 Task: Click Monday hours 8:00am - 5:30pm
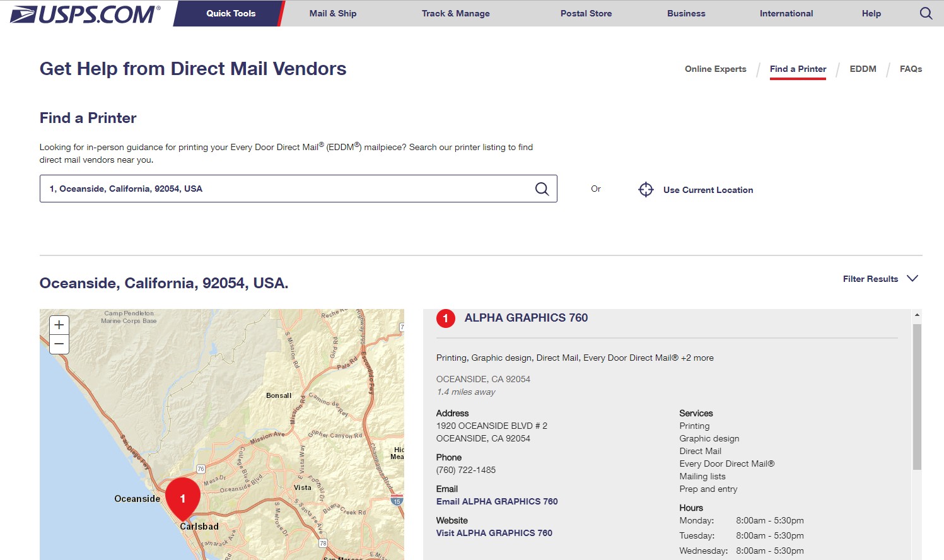click(770, 520)
